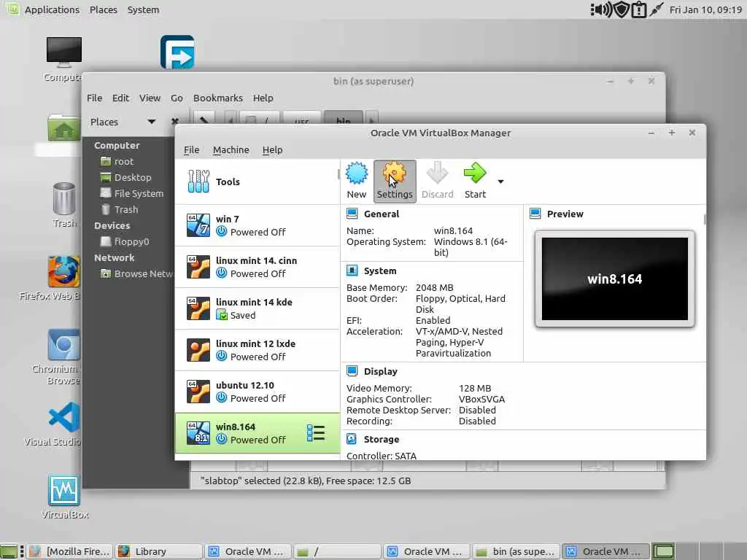
Task: Click the Home folder desktop icon
Action: 63,128
